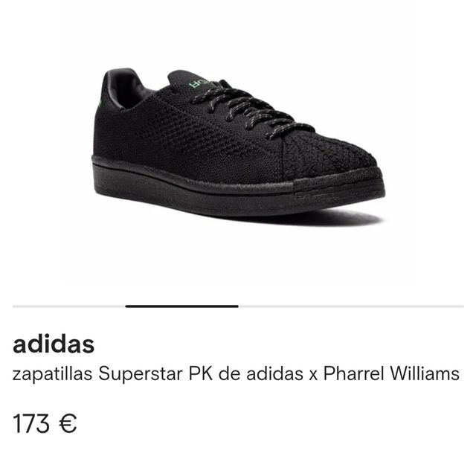Open the adidas brand name link

54,344
